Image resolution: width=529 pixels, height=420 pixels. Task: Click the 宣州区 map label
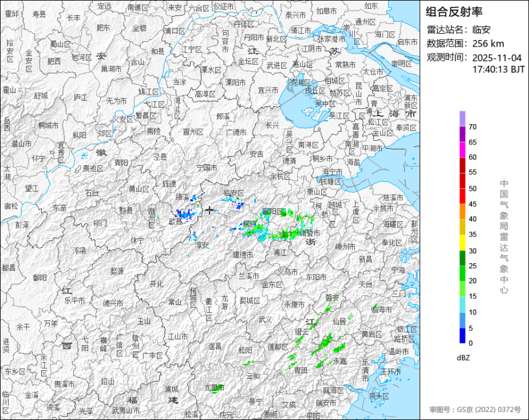click(193, 132)
